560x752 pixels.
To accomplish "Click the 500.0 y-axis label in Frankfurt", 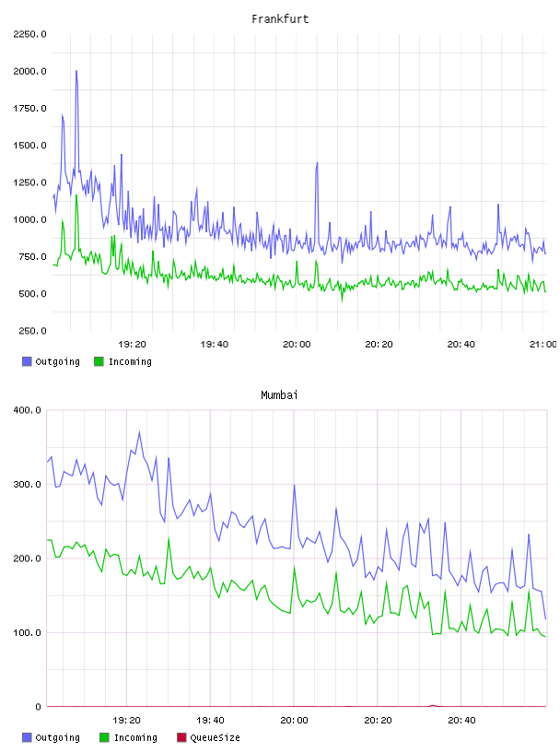I will [x=32, y=293].
